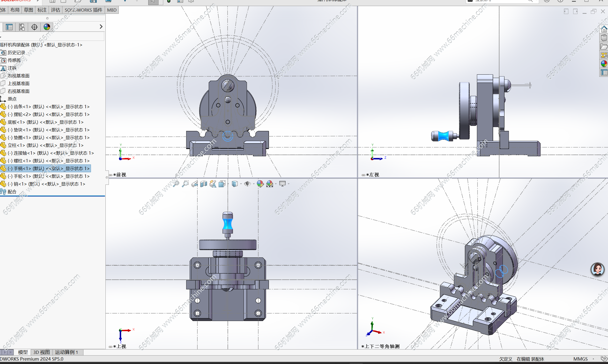Select 上视基准面 plane in the tree
This screenshot has height=364, width=608.
(18, 84)
